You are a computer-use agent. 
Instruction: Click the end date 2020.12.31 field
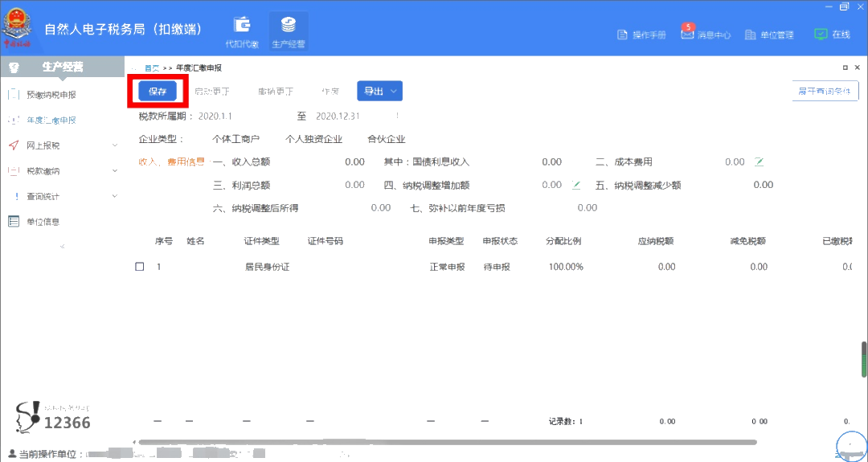click(x=337, y=117)
